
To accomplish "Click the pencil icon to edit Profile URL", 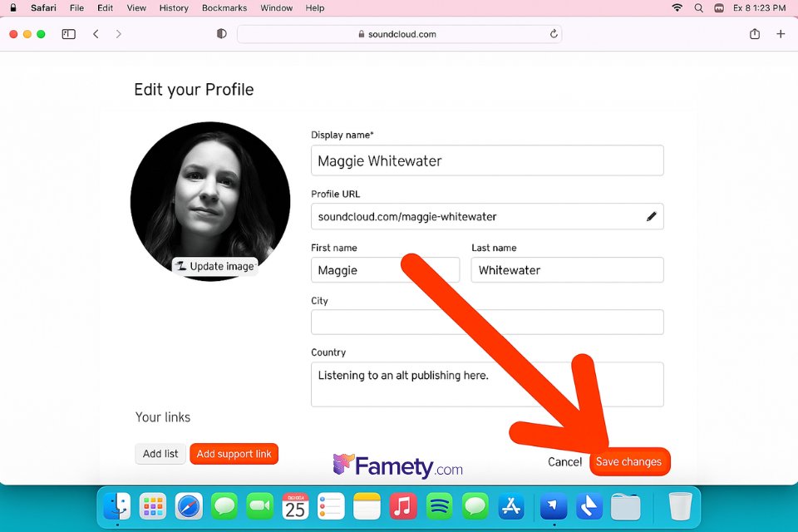I will pyautogui.click(x=651, y=216).
